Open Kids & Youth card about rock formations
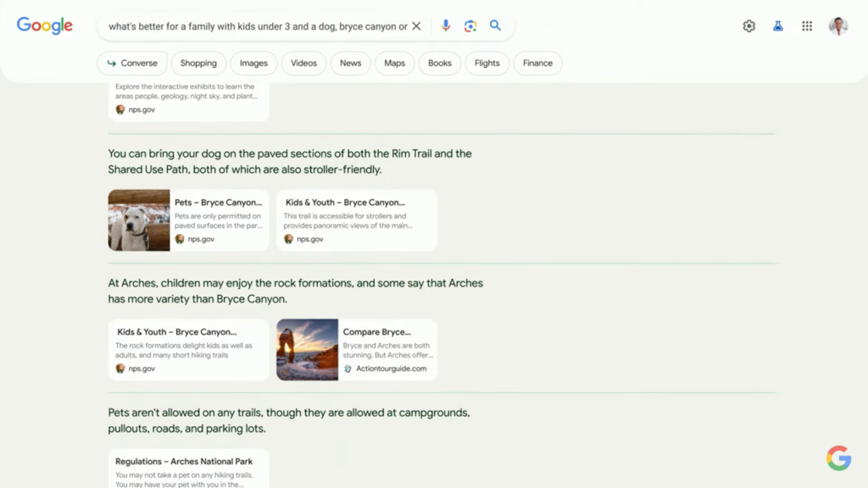The image size is (868, 488). point(189,350)
